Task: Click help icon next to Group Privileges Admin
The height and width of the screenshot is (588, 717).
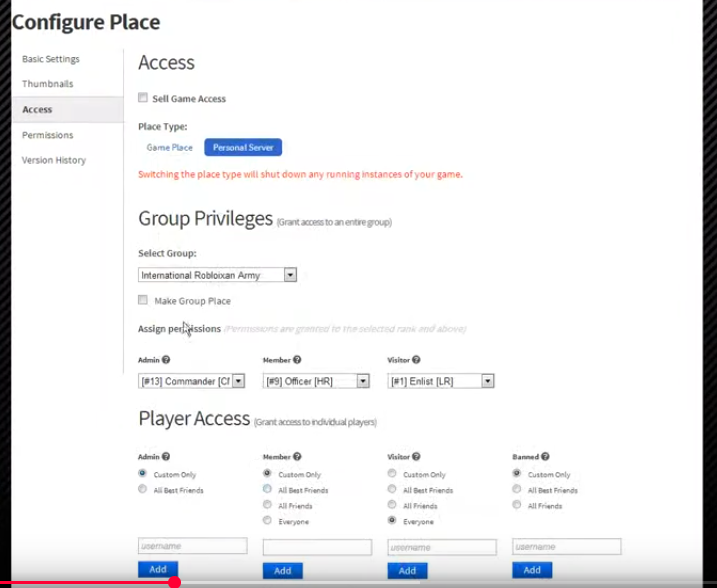Action: pyautogui.click(x=166, y=360)
